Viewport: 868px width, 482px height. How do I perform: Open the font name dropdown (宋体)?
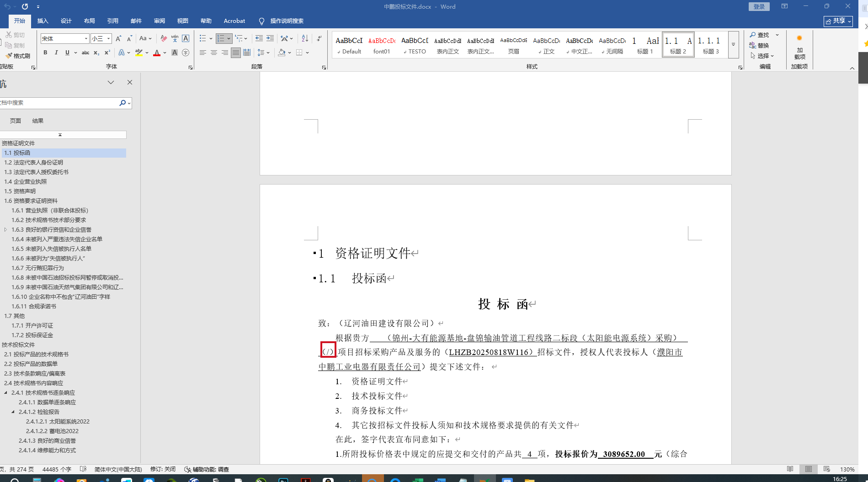86,39
